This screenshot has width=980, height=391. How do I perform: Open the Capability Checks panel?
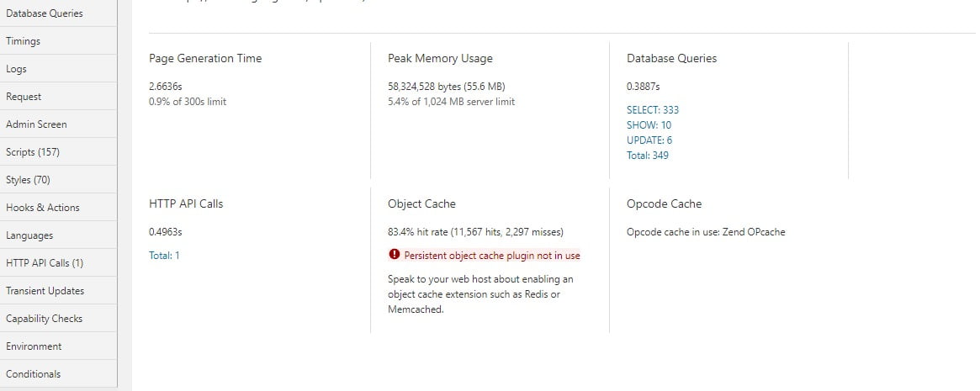click(x=58, y=318)
